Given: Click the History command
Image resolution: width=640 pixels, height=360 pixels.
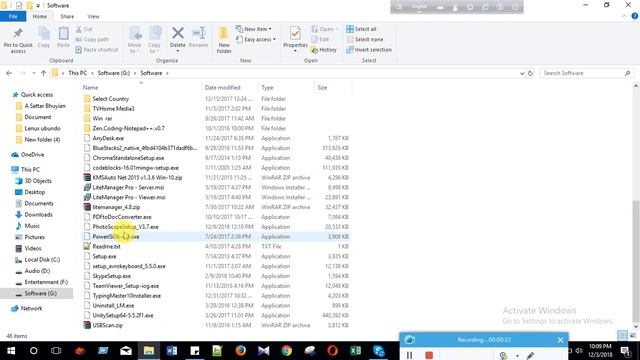Looking at the screenshot, I should click(324, 49).
